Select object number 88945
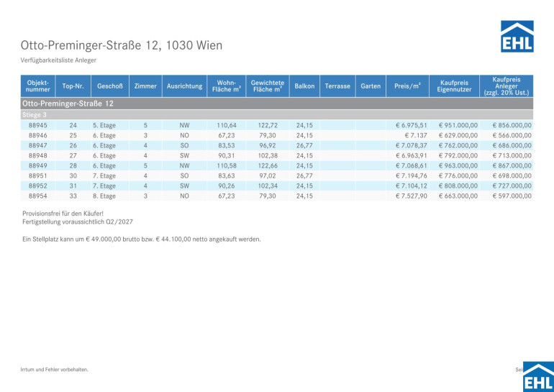This screenshot has width=554, height=392. pyautogui.click(x=38, y=125)
